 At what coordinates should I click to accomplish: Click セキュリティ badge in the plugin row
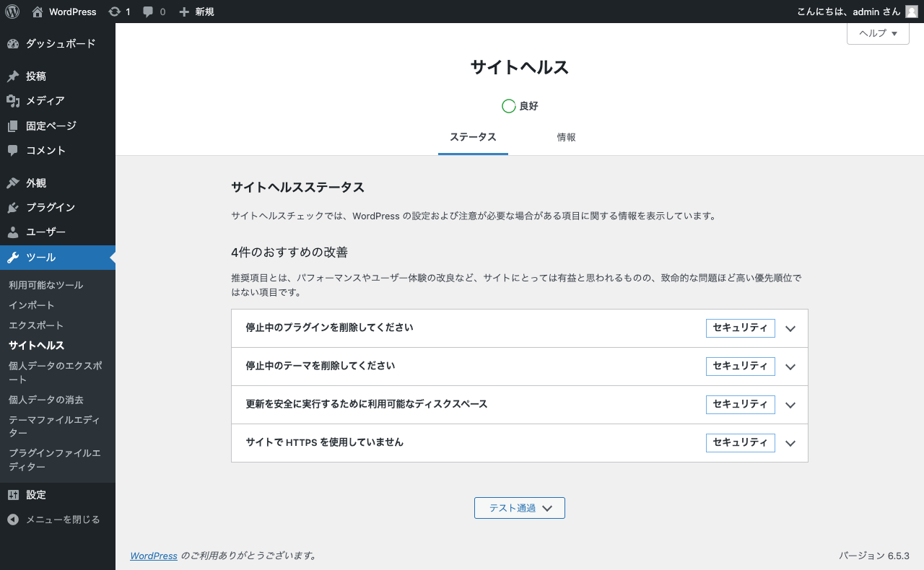pyautogui.click(x=741, y=328)
